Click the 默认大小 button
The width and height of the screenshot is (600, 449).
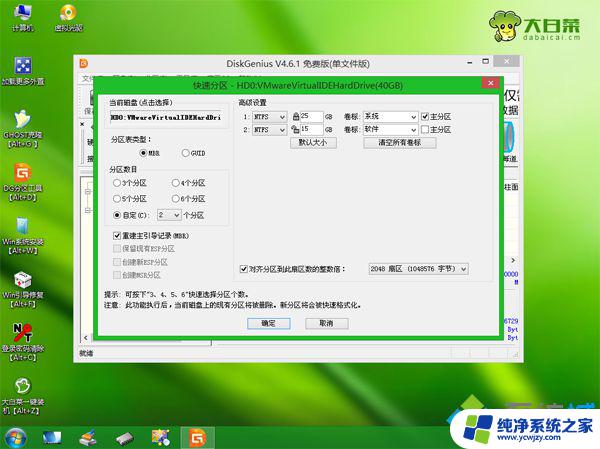click(x=313, y=143)
